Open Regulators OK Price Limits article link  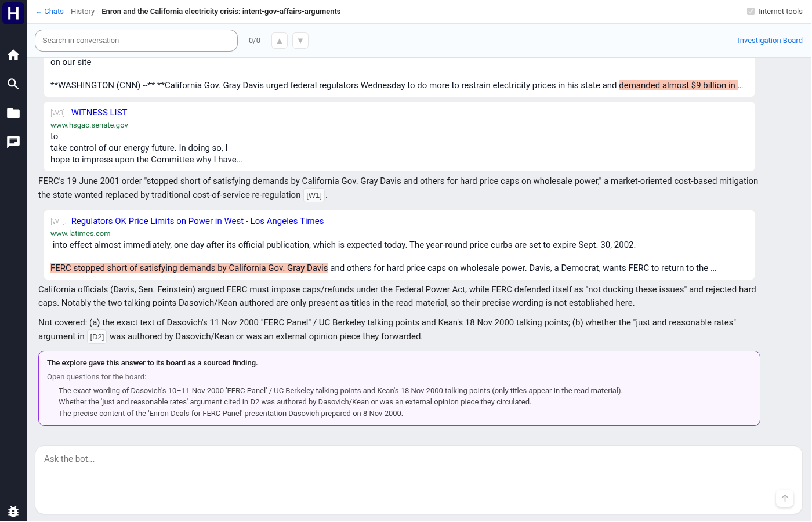[197, 221]
